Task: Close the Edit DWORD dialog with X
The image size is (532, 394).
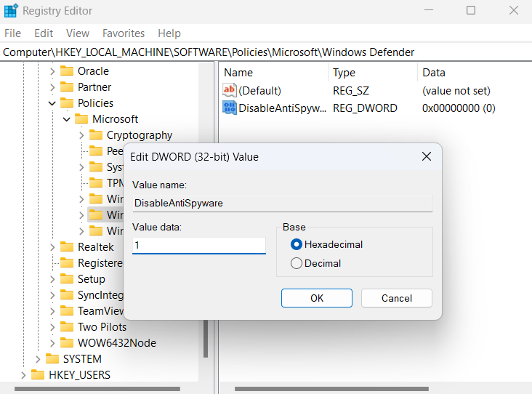Action: 427,156
